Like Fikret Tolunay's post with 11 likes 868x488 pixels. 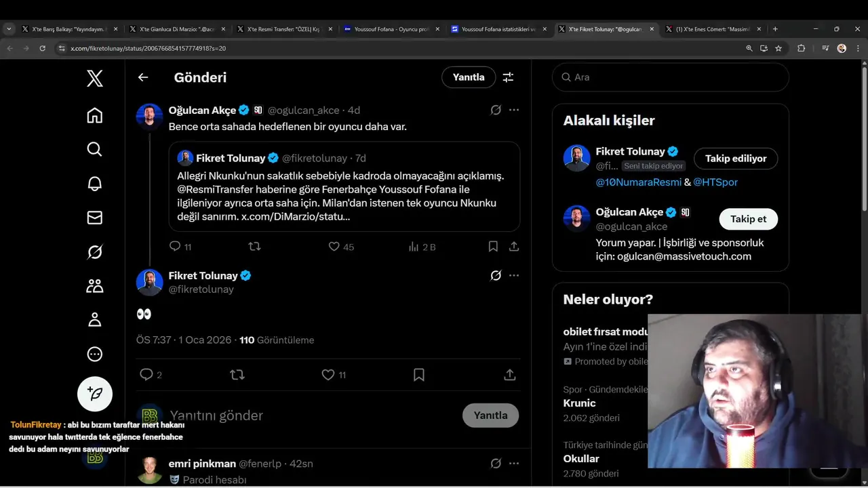(x=329, y=375)
